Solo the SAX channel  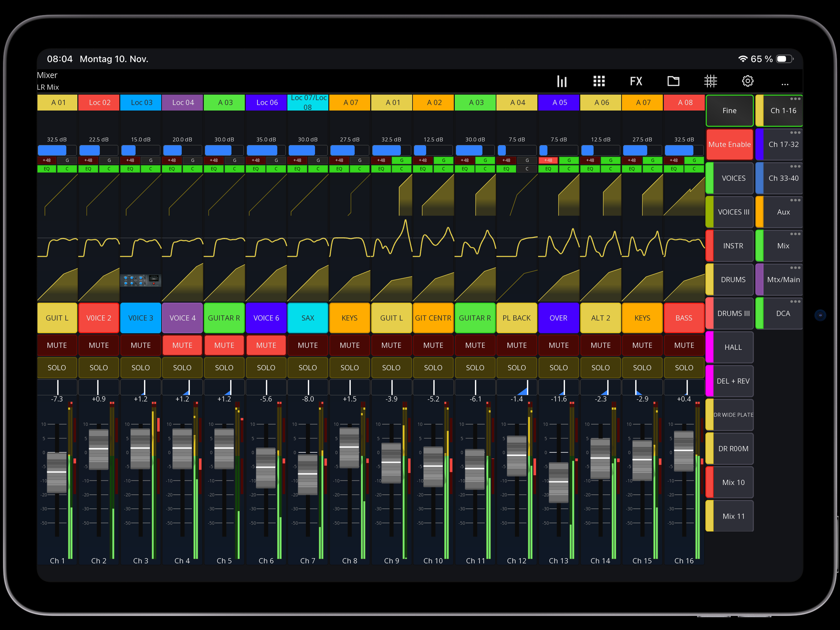(x=308, y=367)
